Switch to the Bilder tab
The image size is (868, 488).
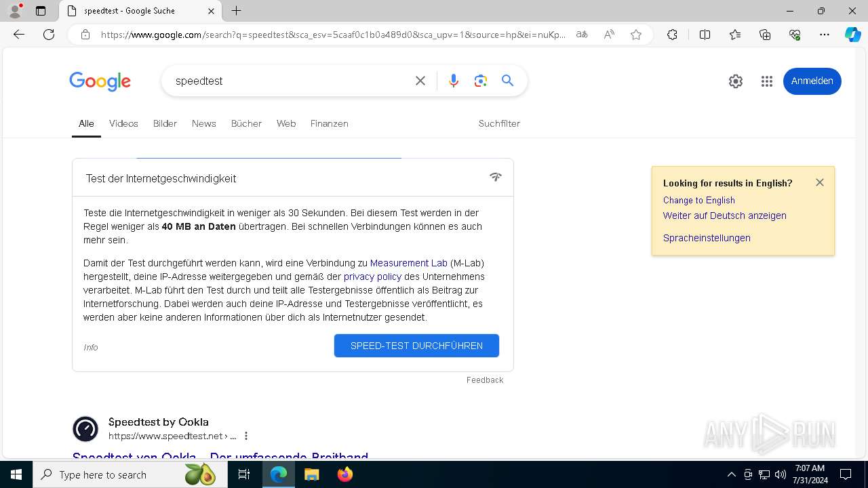pyautogui.click(x=165, y=123)
